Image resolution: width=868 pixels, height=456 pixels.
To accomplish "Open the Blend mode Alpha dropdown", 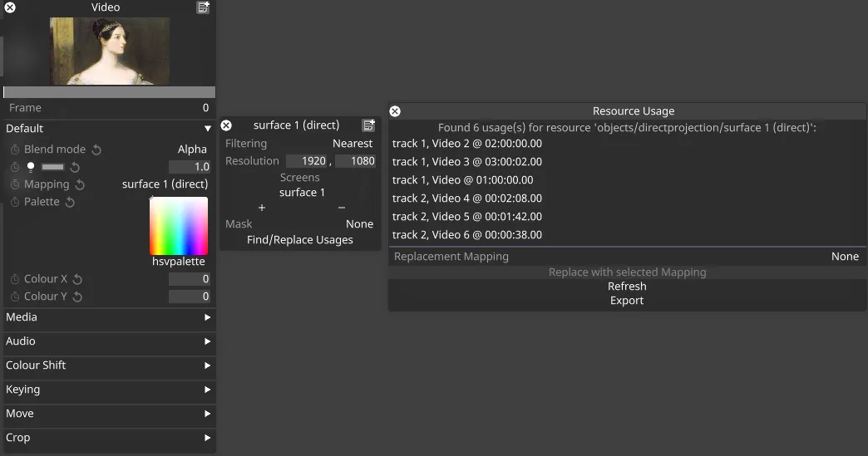I will click(x=192, y=150).
